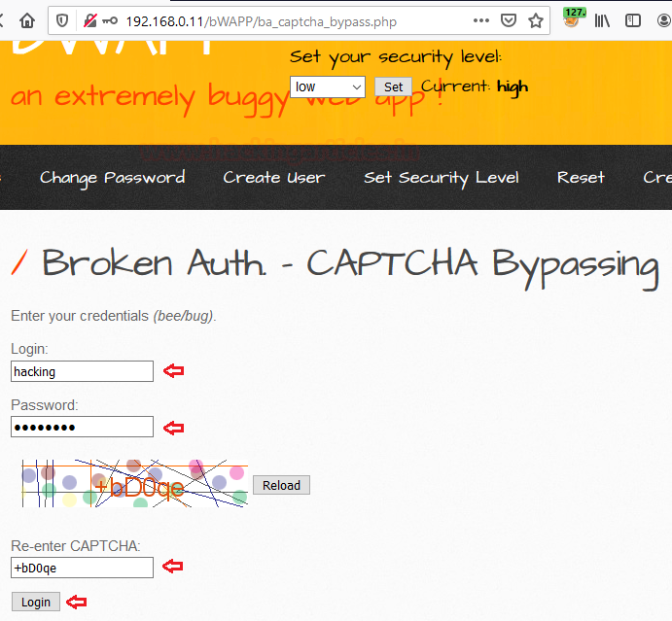Click the Set security level button
This screenshot has width=672, height=621.
[393, 86]
